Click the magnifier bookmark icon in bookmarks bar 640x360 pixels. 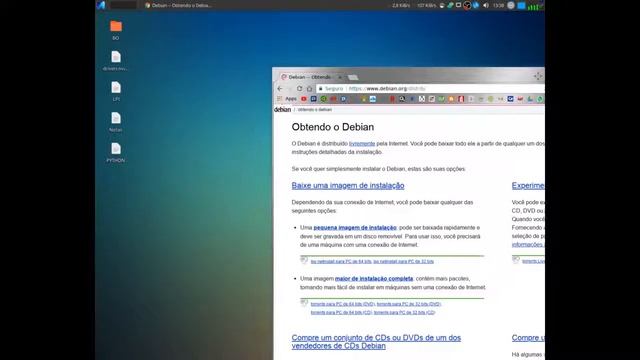click(402, 99)
